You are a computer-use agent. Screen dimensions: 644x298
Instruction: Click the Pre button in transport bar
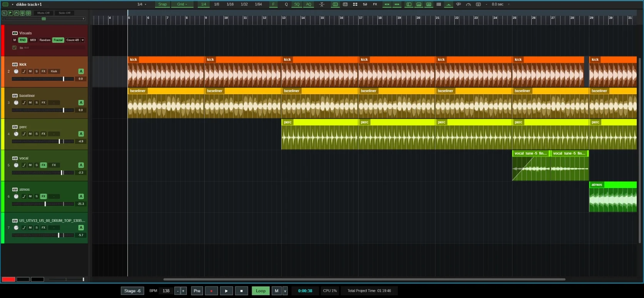tap(197, 291)
